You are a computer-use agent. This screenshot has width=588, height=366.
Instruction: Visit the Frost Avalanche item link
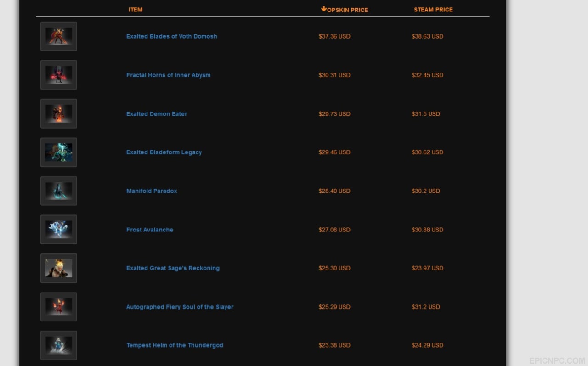(150, 230)
